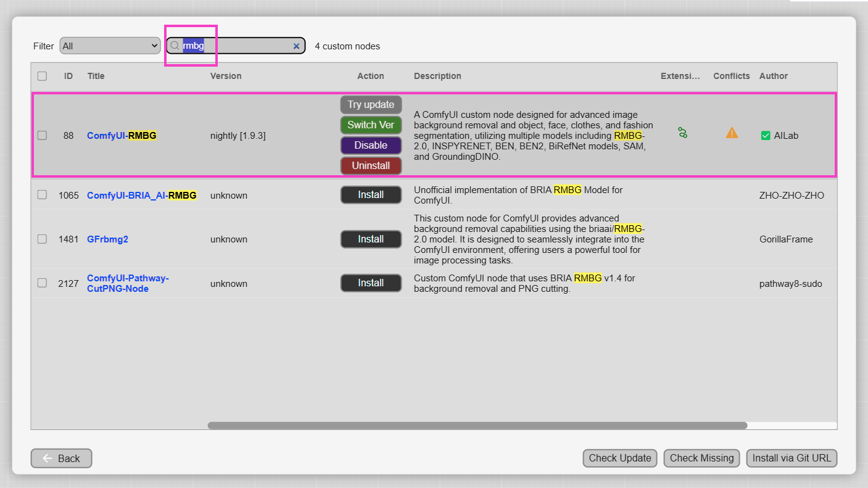868x488 pixels.
Task: Open the GFrbmg2 title link
Action: pos(107,239)
